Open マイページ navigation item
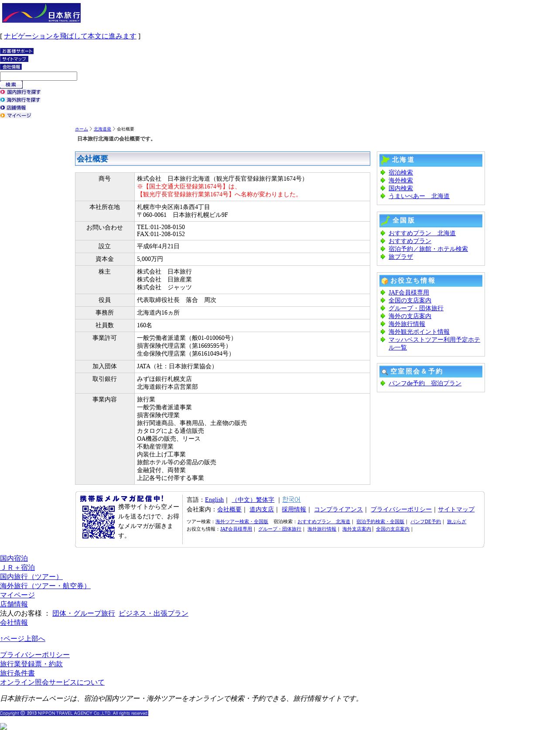Screen dimensions: 560x730 16,116
